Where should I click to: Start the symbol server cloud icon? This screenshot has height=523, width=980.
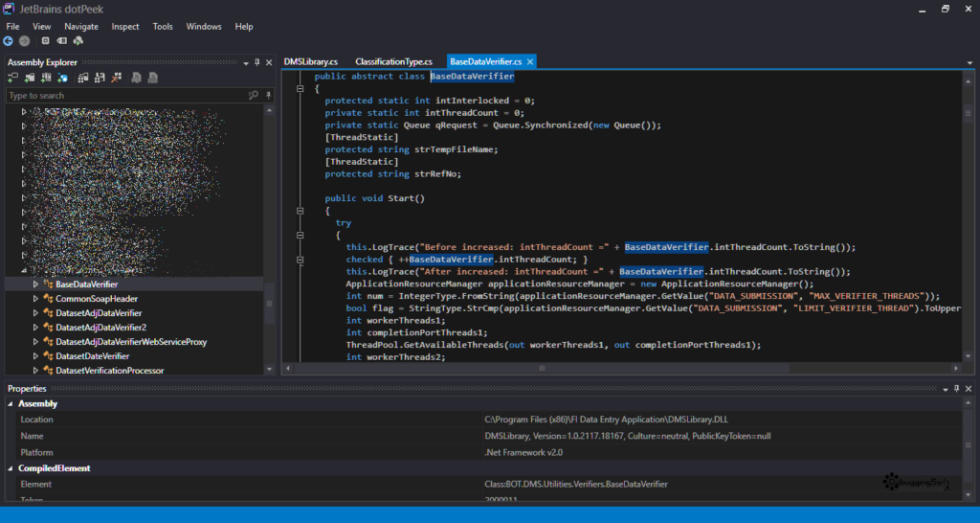pos(78,41)
